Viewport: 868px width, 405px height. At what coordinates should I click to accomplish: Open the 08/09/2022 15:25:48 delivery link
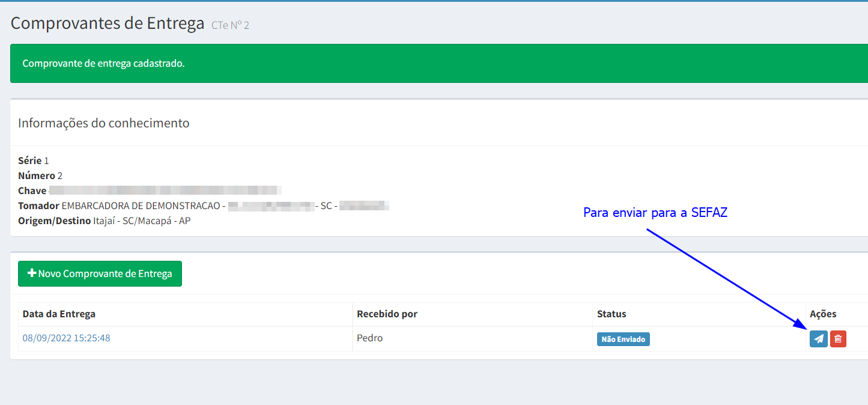pos(66,338)
